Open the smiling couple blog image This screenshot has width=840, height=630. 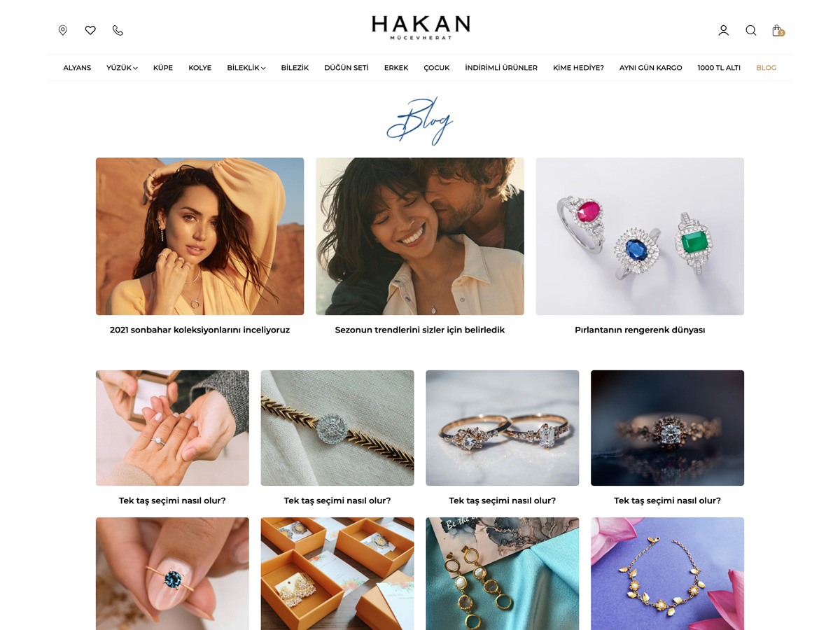coord(420,236)
